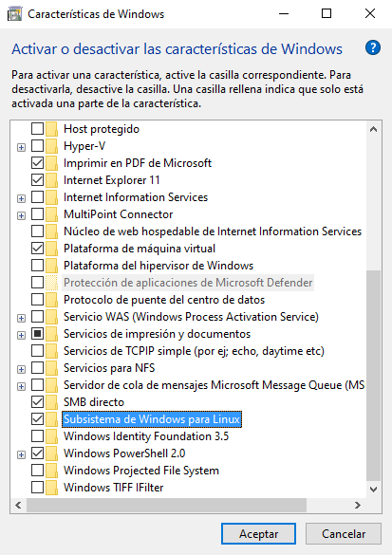
Task: Click the Cancelar button
Action: [344, 534]
